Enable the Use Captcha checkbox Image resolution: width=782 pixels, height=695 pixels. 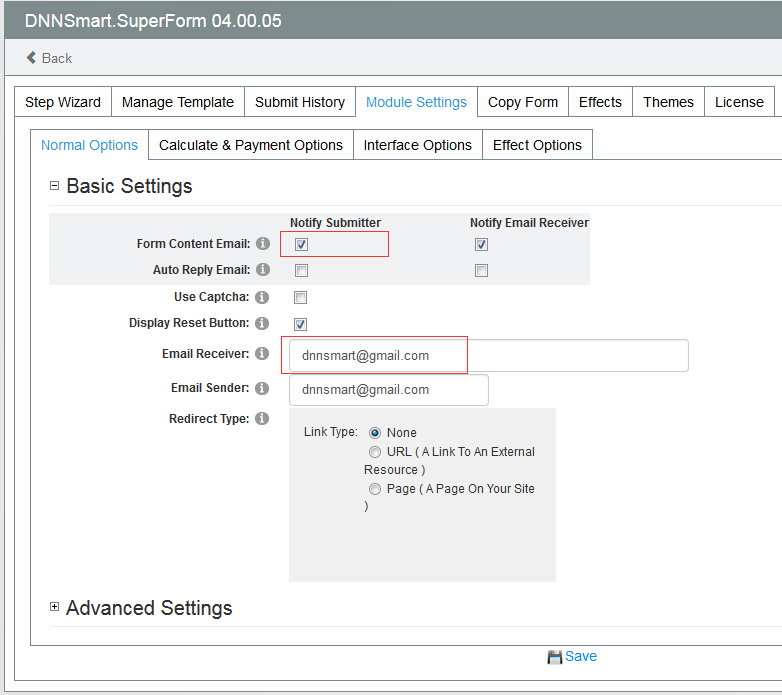[300, 298]
